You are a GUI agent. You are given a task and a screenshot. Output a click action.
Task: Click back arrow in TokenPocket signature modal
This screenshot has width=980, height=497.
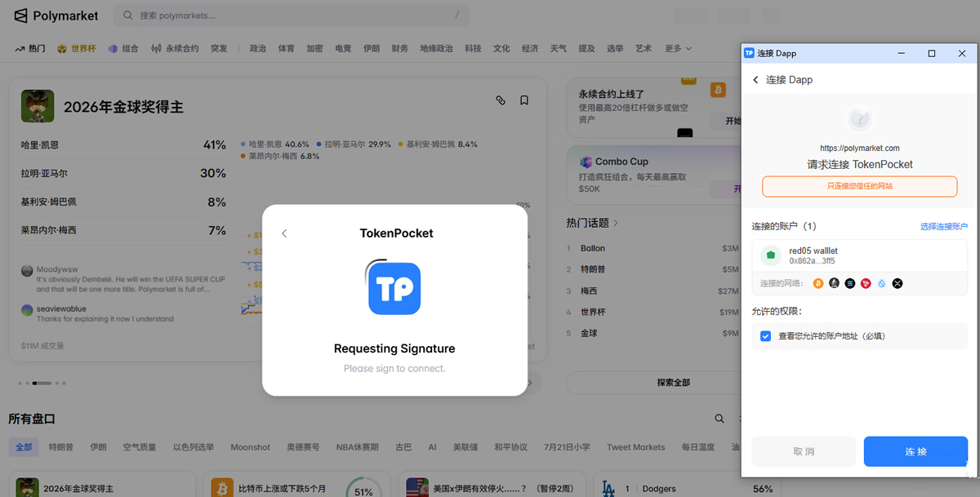284,233
